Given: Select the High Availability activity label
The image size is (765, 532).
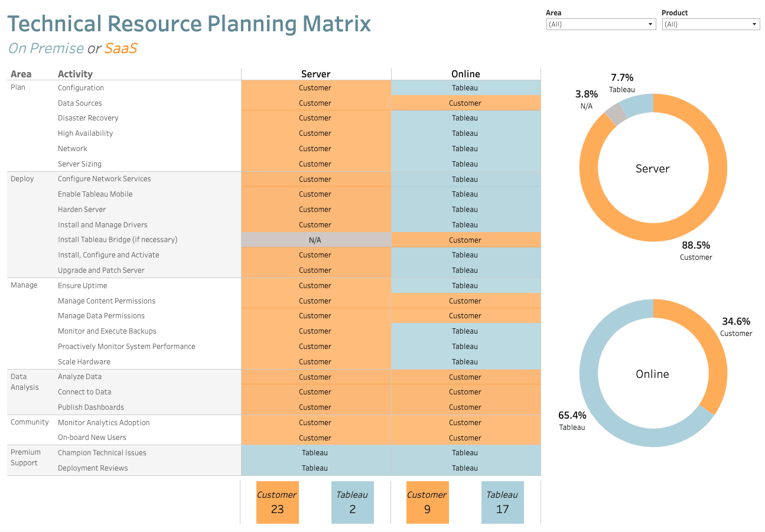Looking at the screenshot, I should coord(85,133).
